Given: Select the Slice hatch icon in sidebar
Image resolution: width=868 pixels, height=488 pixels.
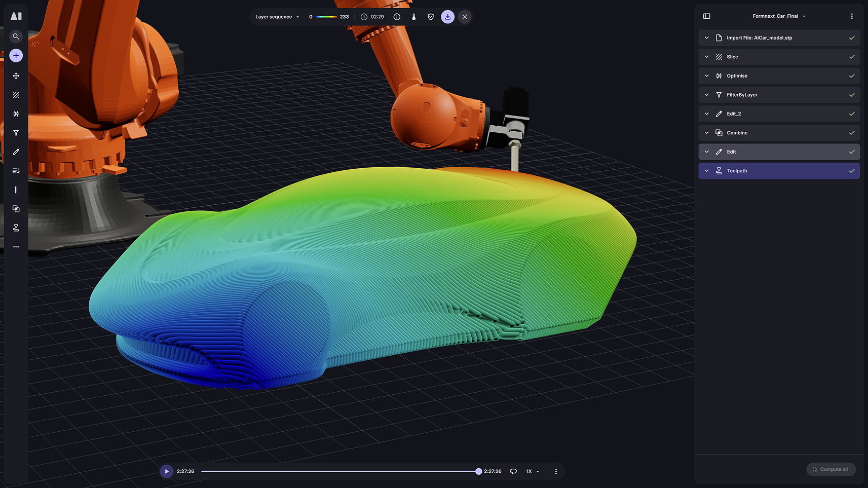Looking at the screenshot, I should (16, 95).
